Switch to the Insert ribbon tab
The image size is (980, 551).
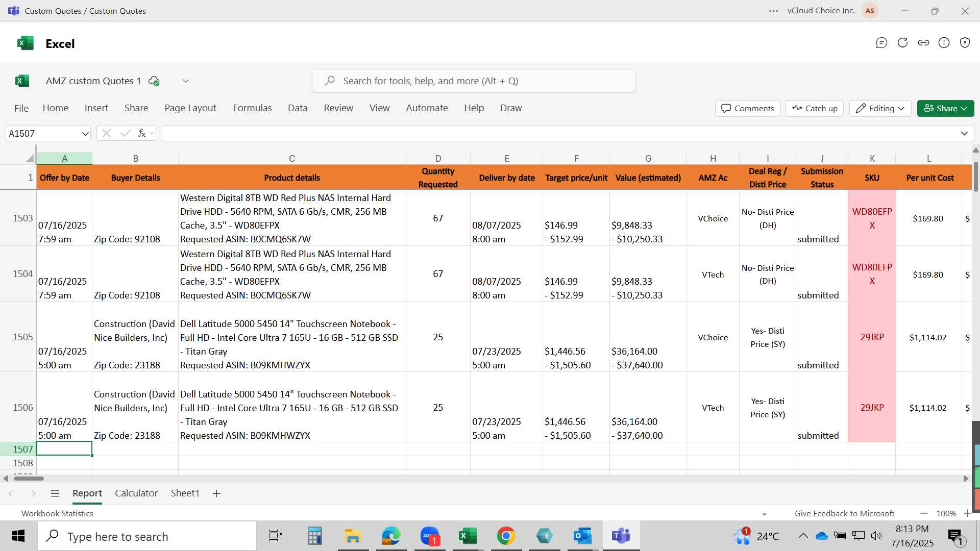(96, 108)
